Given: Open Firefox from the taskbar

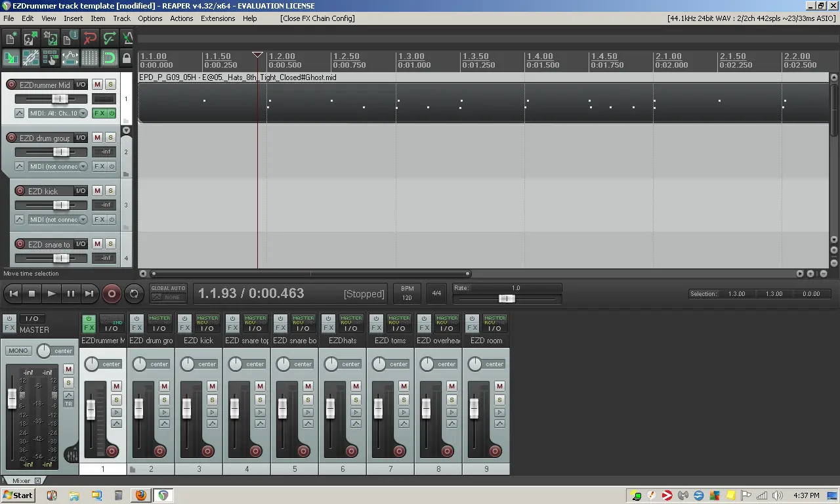Looking at the screenshot, I should click(x=140, y=495).
